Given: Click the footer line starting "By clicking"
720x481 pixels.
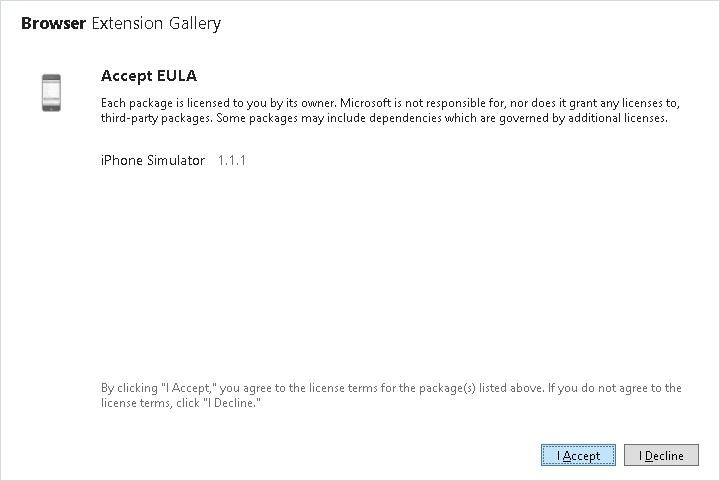Looking at the screenshot, I should 391,388.
